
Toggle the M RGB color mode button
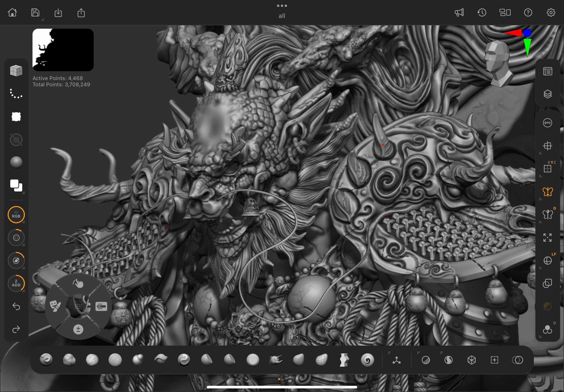(16, 215)
